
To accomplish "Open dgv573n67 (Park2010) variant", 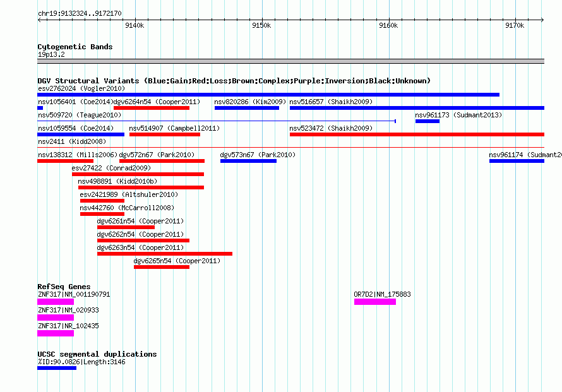I will click(258, 155).
